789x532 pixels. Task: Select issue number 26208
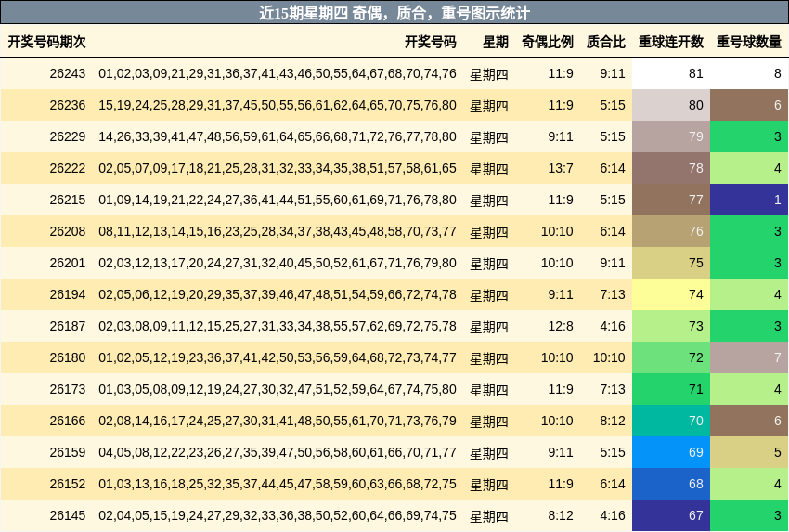point(68,231)
